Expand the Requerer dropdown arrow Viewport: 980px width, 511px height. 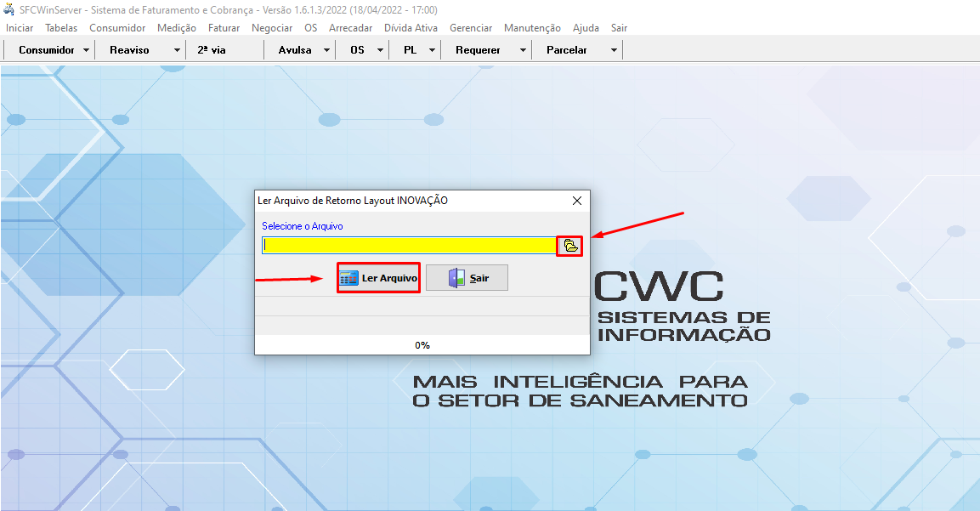523,50
